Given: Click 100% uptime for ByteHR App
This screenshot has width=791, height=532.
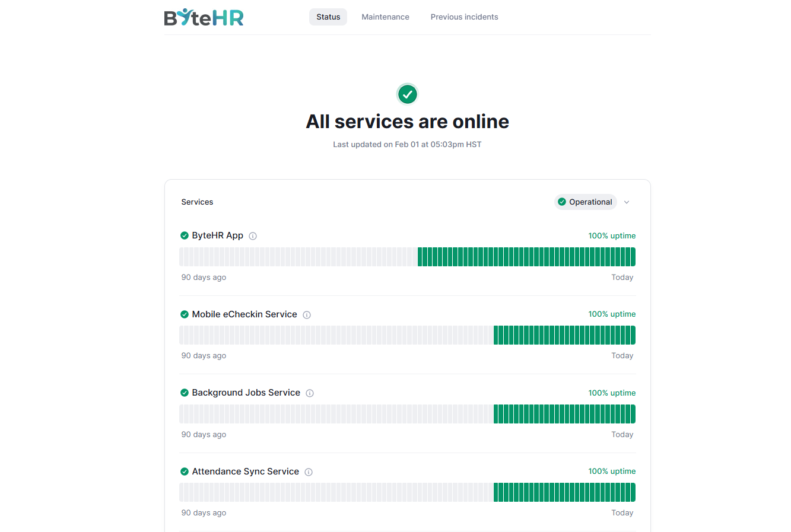Looking at the screenshot, I should (x=612, y=235).
